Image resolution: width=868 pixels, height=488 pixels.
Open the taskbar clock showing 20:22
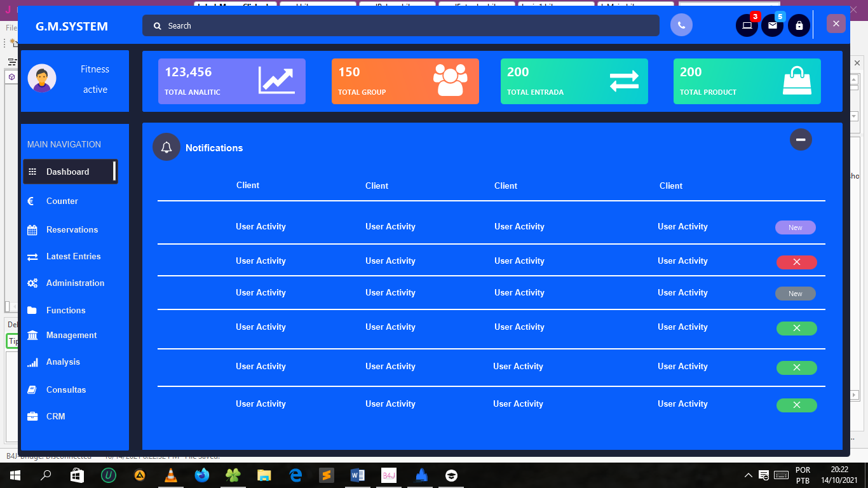pyautogui.click(x=839, y=475)
